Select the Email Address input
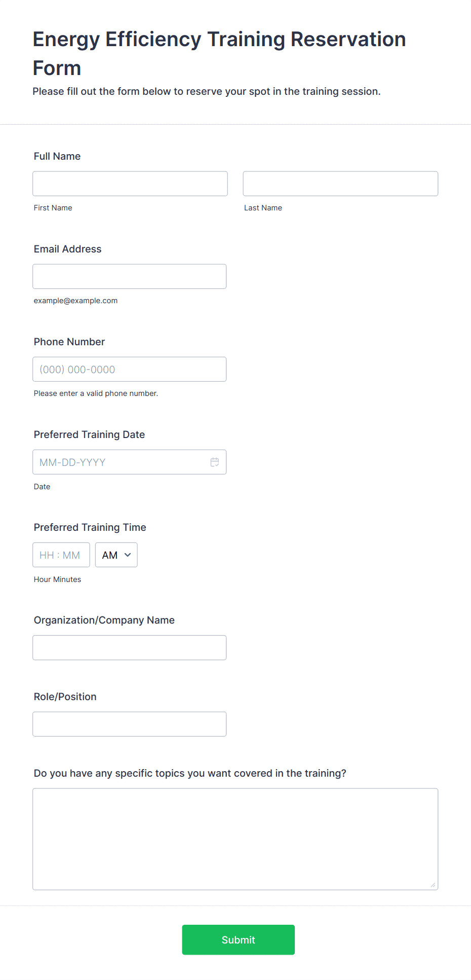 tap(130, 276)
